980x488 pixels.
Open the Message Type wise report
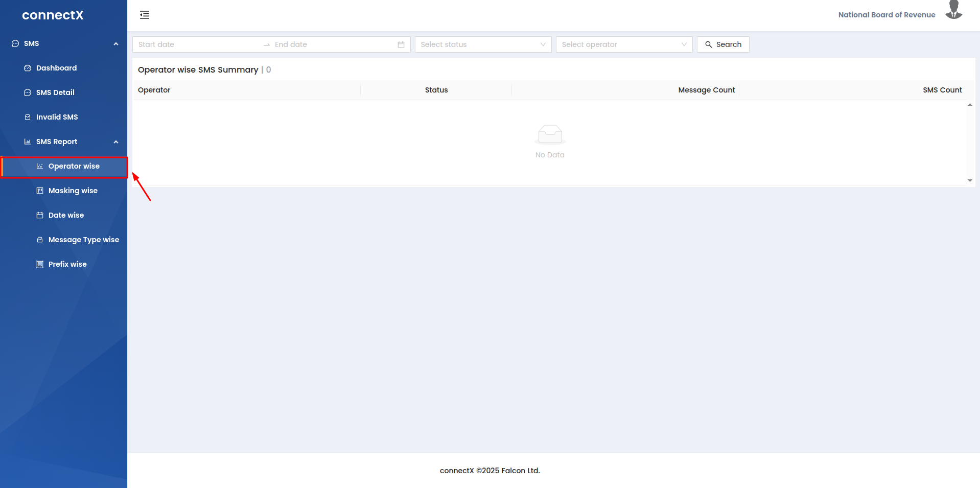point(83,240)
